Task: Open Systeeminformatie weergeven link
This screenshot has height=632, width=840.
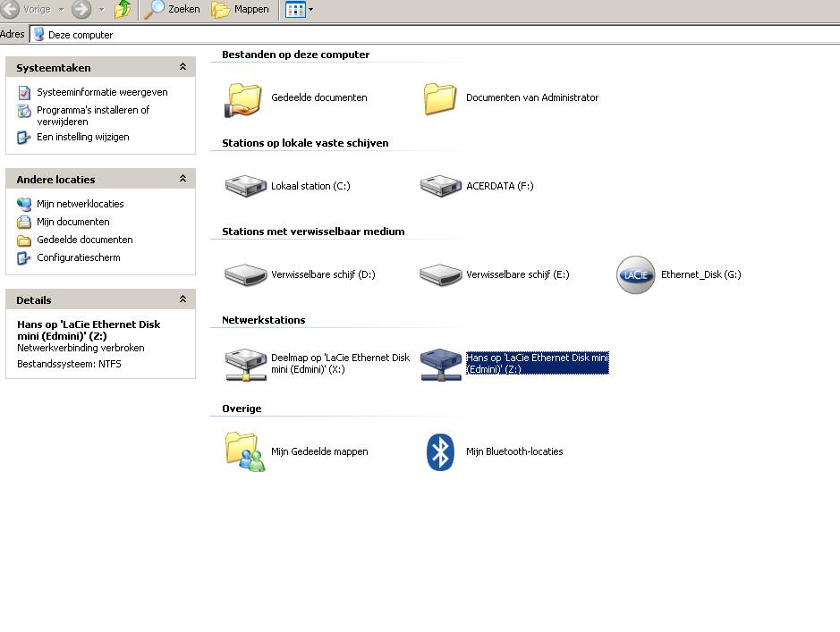Action: [x=102, y=92]
